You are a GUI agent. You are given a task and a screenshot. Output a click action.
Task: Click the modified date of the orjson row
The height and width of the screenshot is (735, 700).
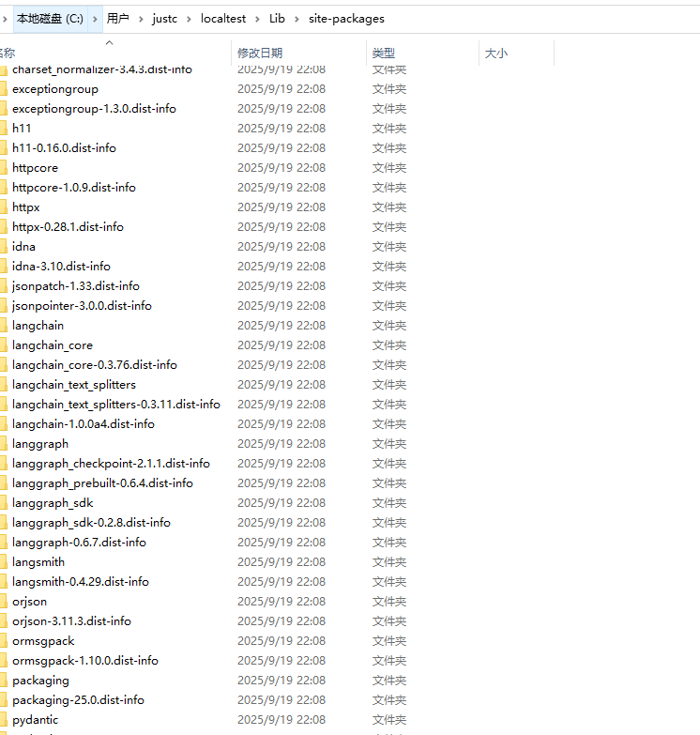[x=282, y=602]
